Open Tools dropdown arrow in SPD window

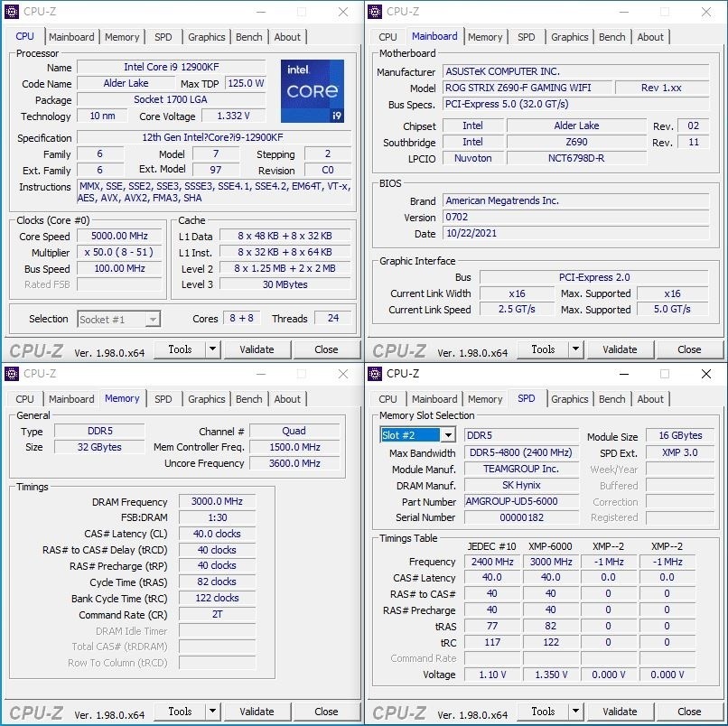575,712
